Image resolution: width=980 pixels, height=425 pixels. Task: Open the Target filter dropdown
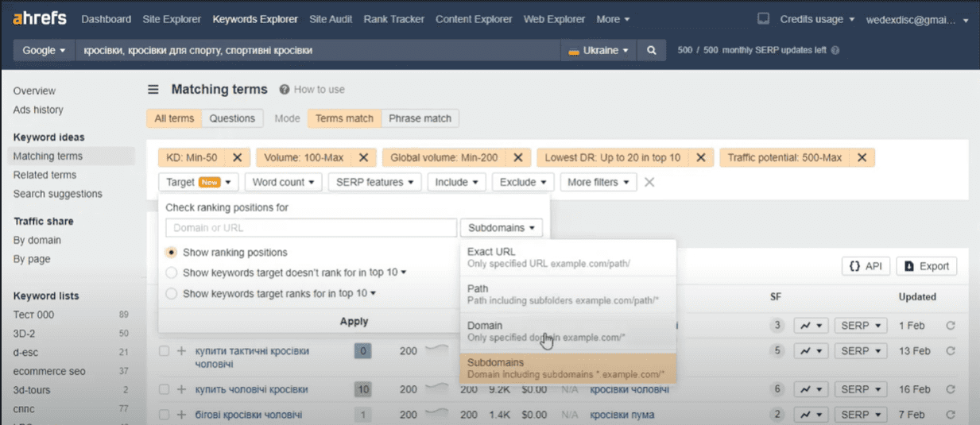(x=198, y=182)
